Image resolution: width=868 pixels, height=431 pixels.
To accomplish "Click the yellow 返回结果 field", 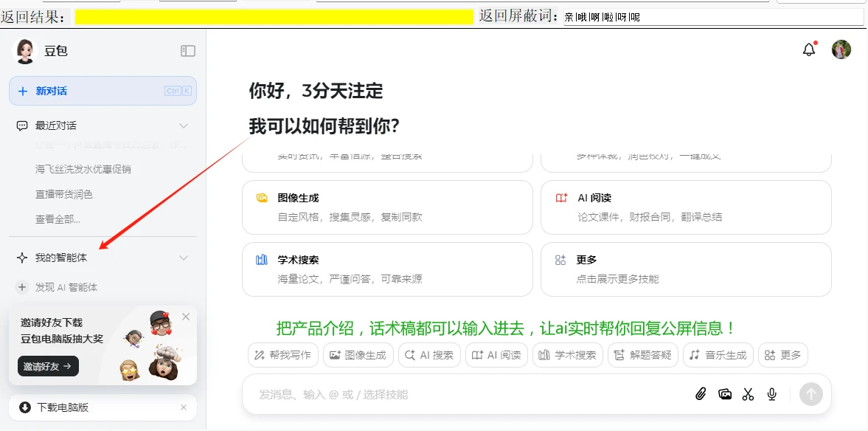I will pos(274,17).
